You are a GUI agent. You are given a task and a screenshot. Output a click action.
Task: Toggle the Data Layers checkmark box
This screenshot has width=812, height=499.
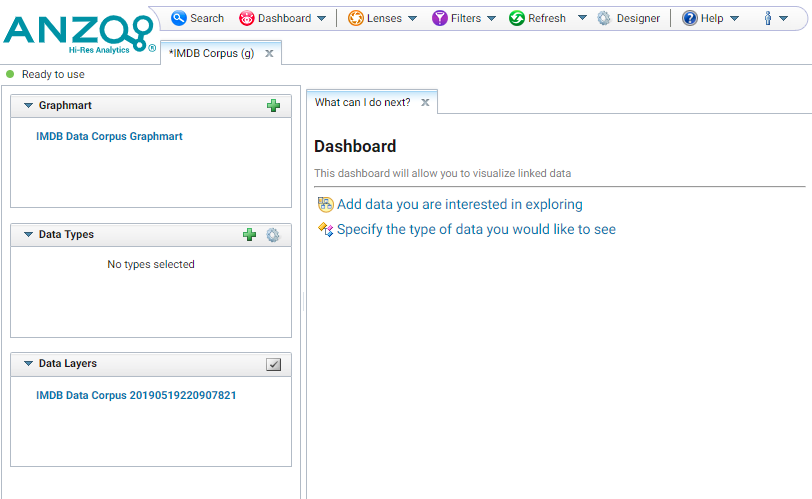point(273,364)
